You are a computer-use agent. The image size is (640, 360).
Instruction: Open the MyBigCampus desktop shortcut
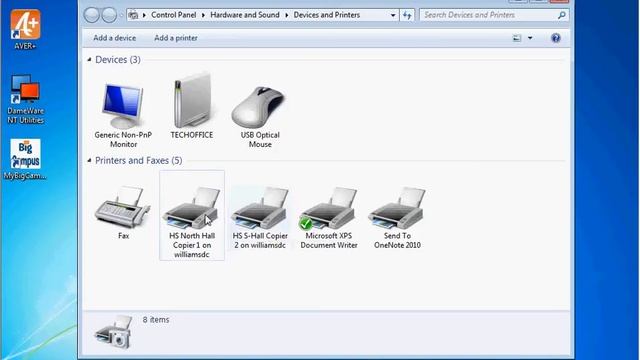pyautogui.click(x=25, y=160)
